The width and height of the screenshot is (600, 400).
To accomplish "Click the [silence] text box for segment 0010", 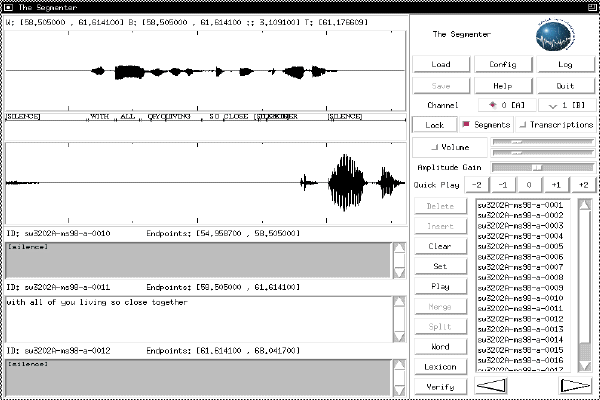I will 198,260.
